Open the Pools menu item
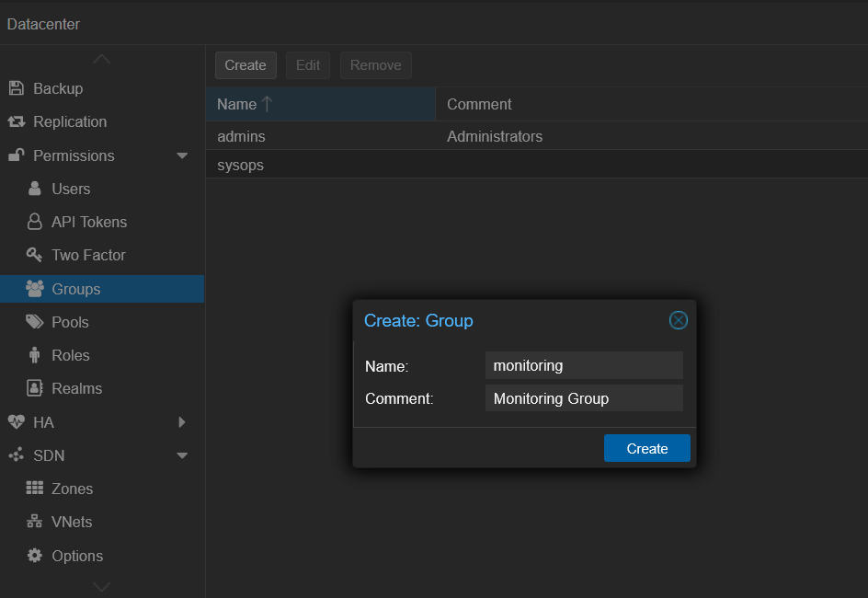The width and height of the screenshot is (868, 598). tap(102, 322)
